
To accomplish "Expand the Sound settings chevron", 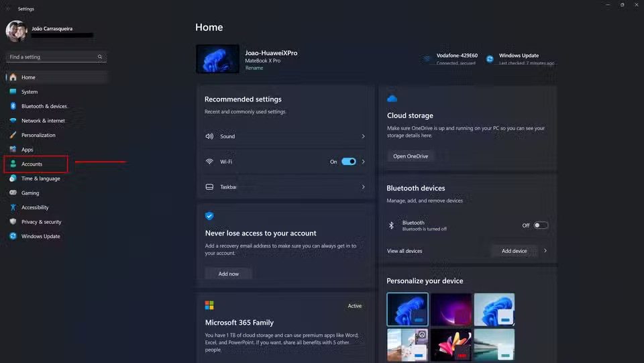I will (364, 136).
